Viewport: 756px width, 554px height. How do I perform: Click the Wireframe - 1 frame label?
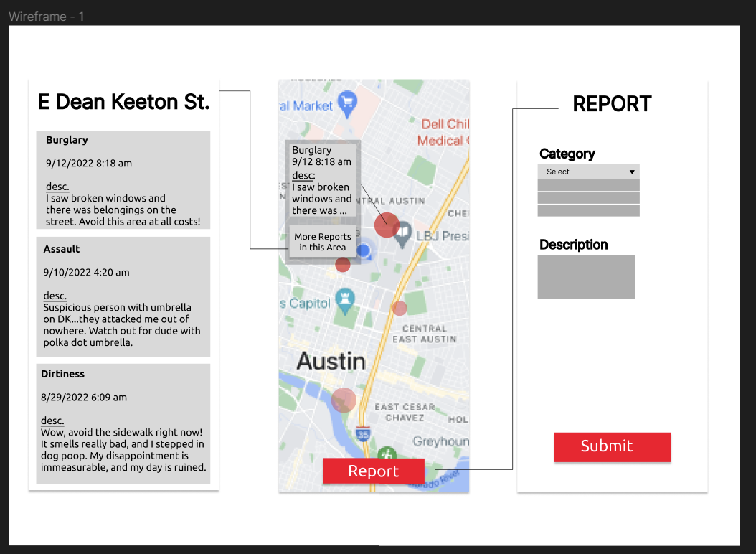[x=47, y=17]
